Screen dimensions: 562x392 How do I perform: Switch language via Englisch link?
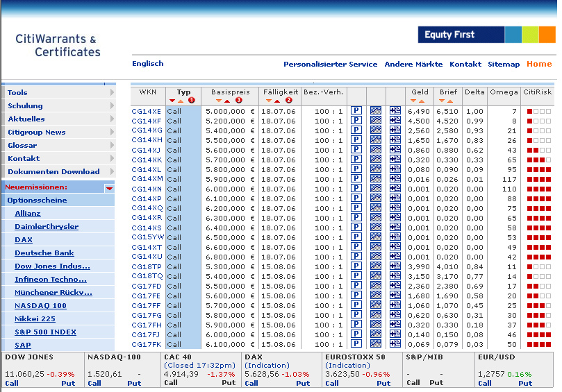[147, 63]
